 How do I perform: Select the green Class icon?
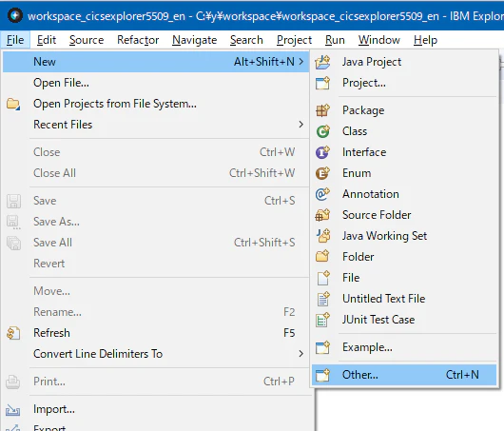(x=322, y=131)
